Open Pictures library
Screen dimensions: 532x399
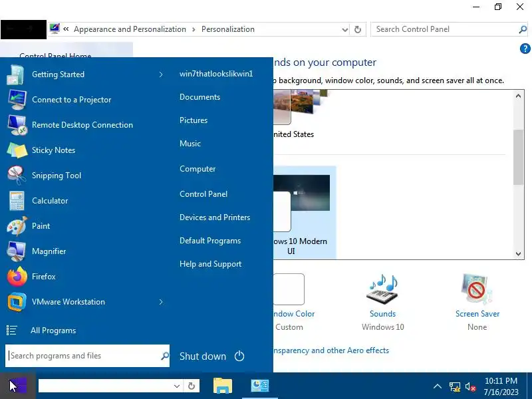click(194, 120)
